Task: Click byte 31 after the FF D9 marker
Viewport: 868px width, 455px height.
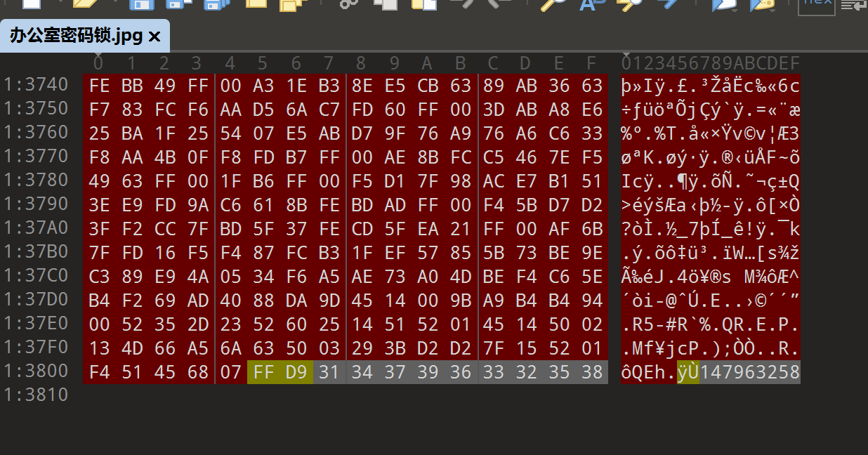Action: (329, 372)
